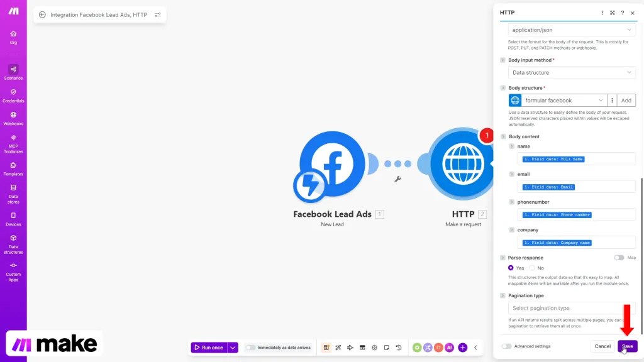Click the email field with Email tag
The image size is (644, 362).
pyautogui.click(x=576, y=187)
